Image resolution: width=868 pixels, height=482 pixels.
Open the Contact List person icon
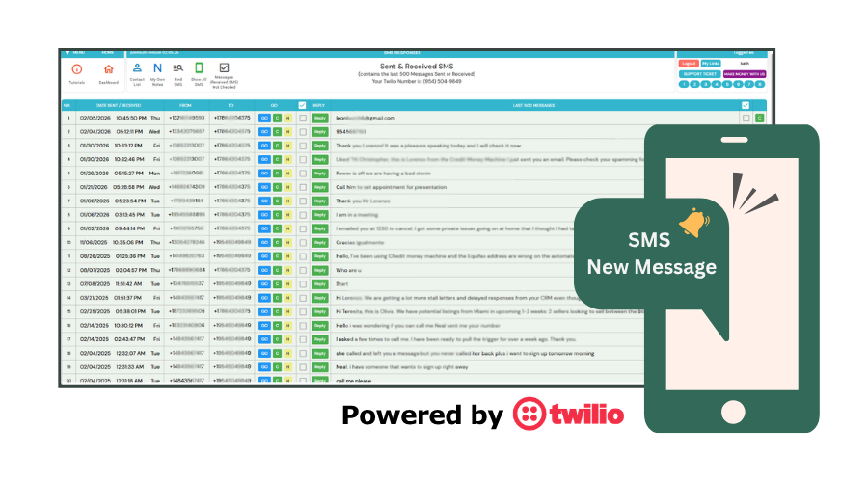point(137,68)
